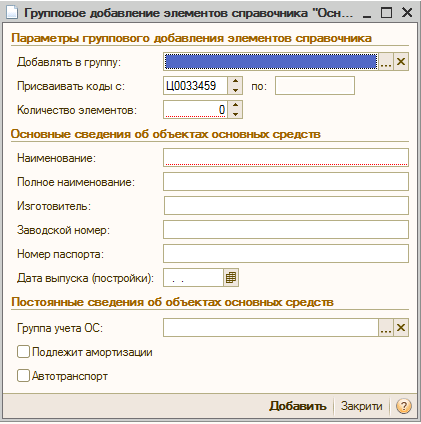Click the code range 'по' field
The height and width of the screenshot is (424, 421).
click(x=315, y=86)
